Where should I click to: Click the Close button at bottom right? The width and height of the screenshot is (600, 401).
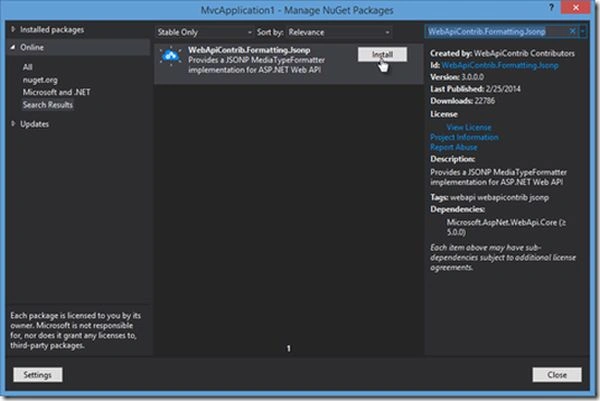tap(557, 375)
